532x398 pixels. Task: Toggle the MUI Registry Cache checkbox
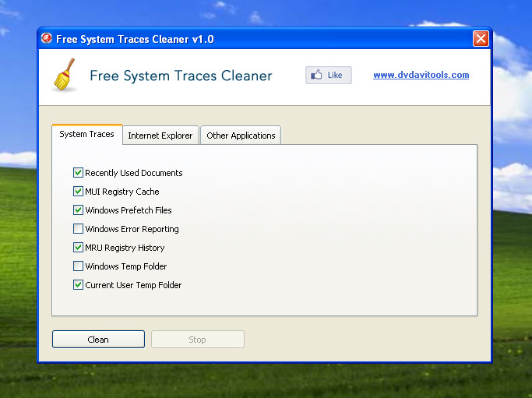coord(78,192)
